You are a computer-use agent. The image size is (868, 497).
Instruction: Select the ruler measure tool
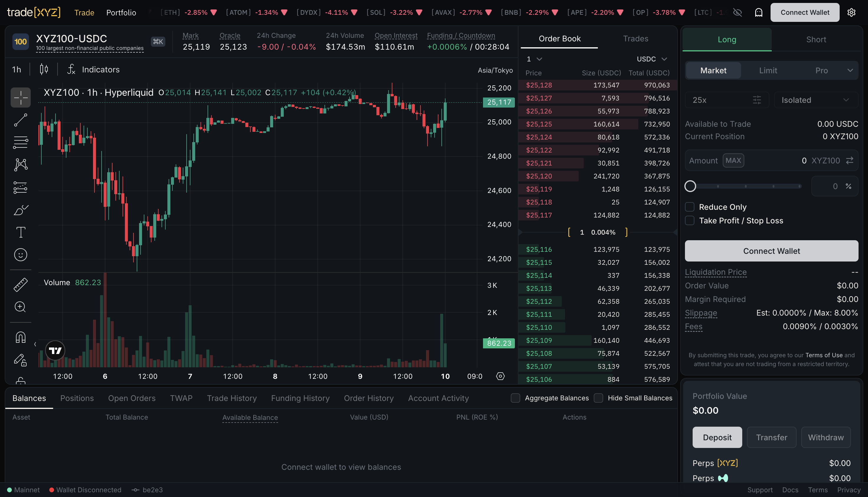20,285
